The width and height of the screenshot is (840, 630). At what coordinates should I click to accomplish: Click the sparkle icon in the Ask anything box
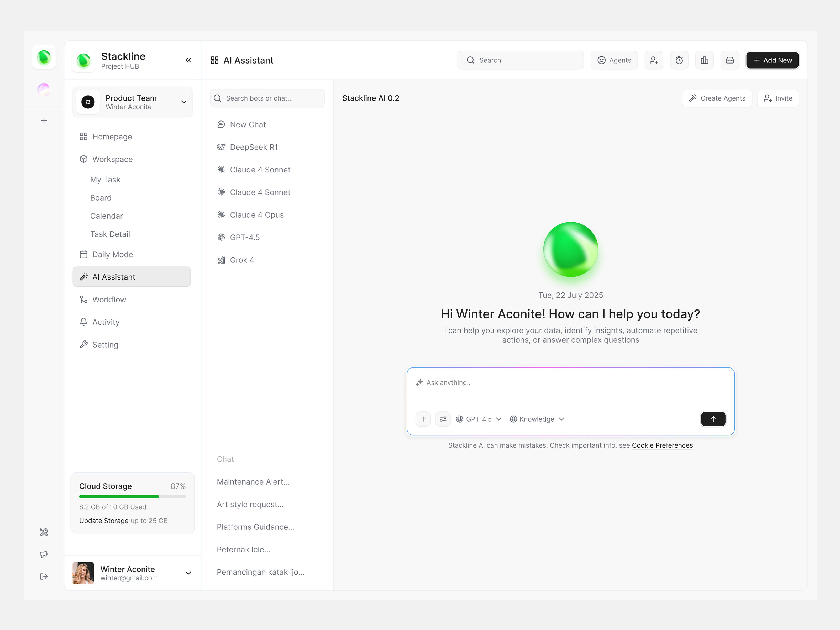click(x=419, y=383)
